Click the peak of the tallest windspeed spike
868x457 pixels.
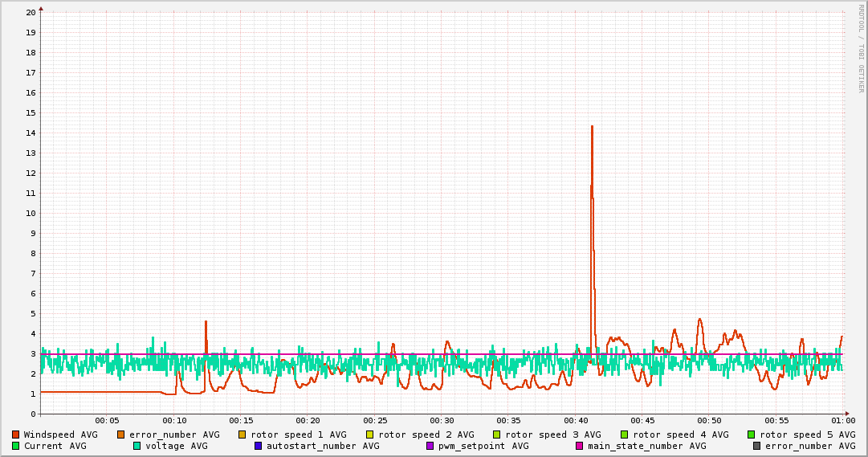(592, 126)
